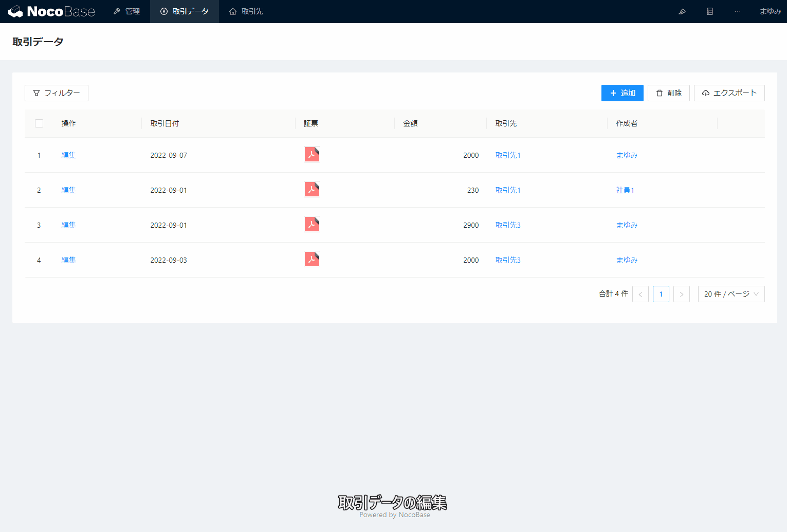787x532 pixels.
Task: Switch to the 取引先 menu tab
Action: click(x=246, y=11)
